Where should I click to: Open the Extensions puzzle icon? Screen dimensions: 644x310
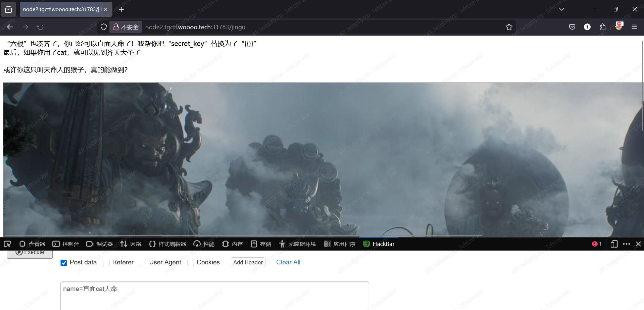pos(602,27)
